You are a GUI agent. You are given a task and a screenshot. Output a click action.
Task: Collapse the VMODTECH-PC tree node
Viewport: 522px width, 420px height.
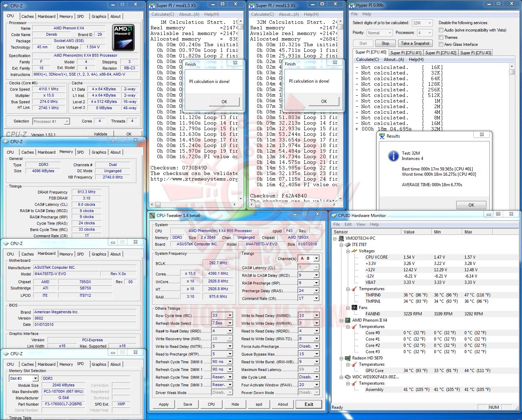coord(335,239)
